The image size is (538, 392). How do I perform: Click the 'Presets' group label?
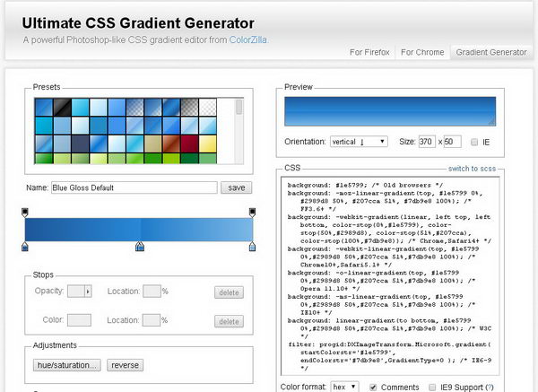click(47, 87)
